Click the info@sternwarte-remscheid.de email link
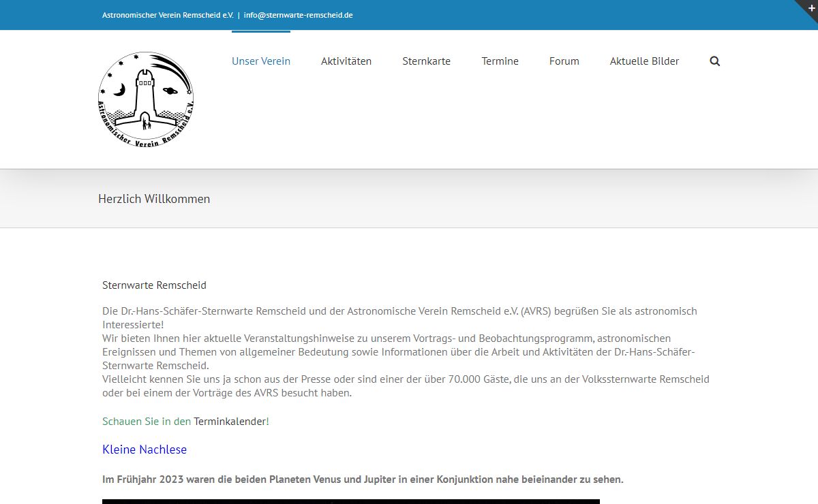Image resolution: width=818 pixels, height=504 pixels. pos(299,15)
